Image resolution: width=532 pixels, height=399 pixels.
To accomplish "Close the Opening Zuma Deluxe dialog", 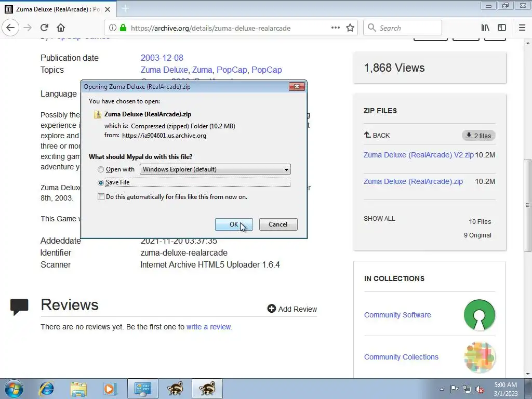I will 297,87.
